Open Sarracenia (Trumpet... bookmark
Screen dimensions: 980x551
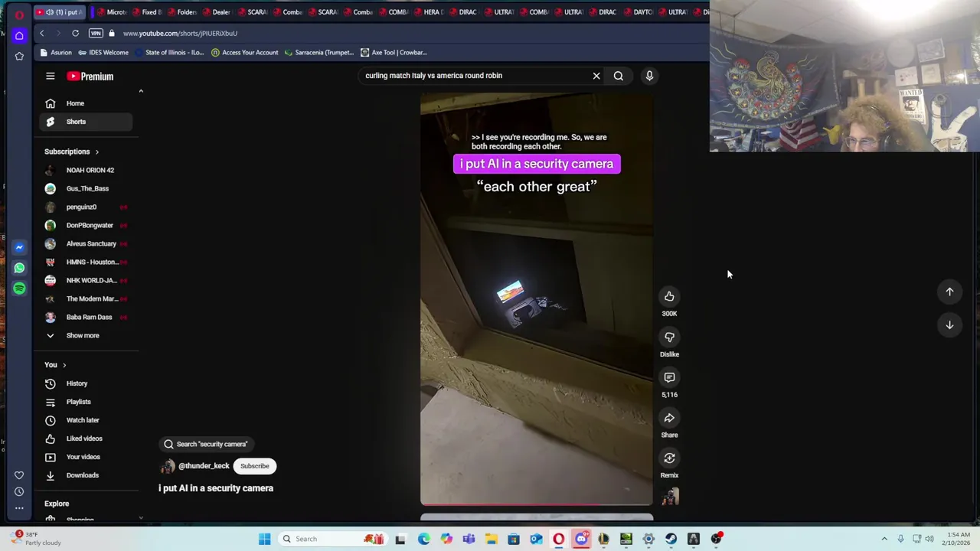pyautogui.click(x=318, y=52)
